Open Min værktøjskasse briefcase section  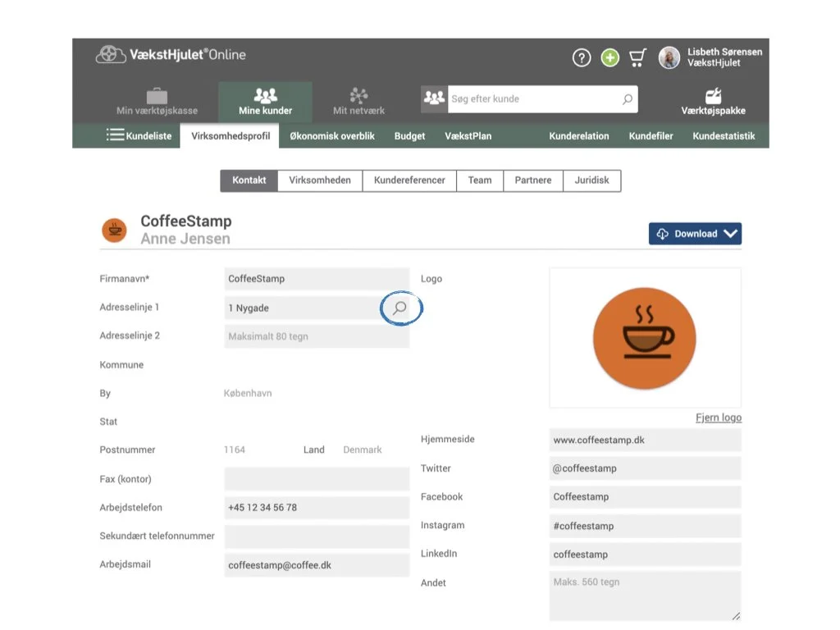click(157, 102)
